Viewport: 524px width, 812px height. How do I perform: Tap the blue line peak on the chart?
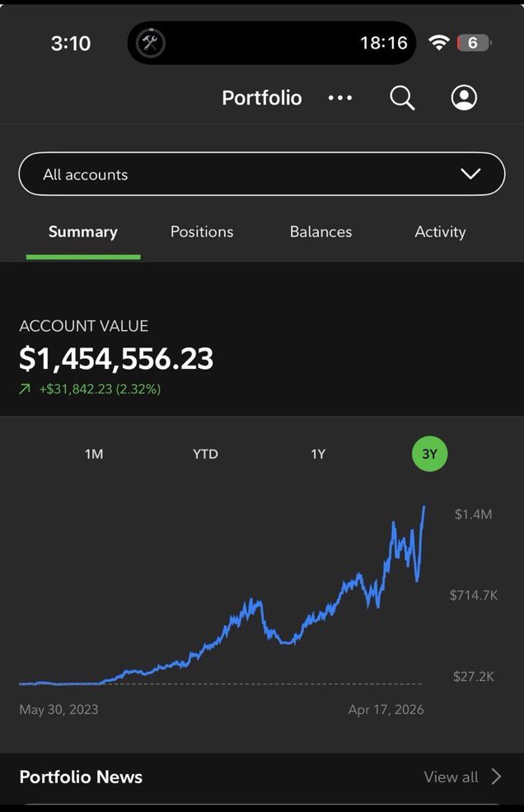point(423,508)
